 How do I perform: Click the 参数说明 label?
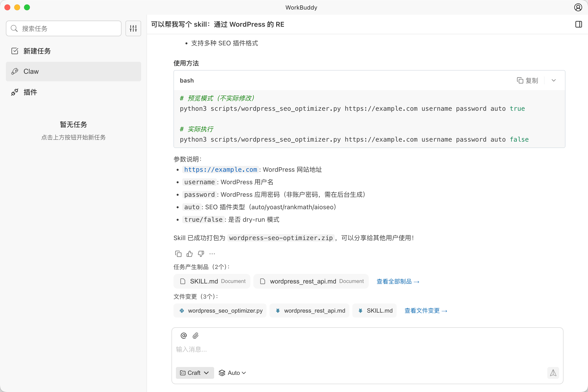[187, 159]
